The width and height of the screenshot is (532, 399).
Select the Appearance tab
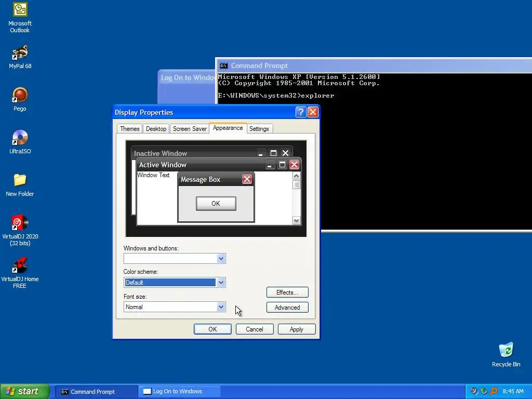click(x=228, y=128)
